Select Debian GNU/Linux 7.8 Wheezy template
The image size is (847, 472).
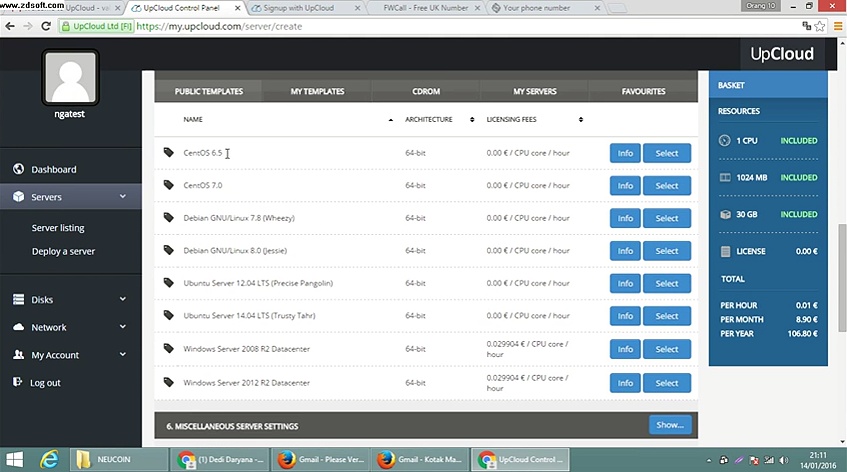[667, 218]
